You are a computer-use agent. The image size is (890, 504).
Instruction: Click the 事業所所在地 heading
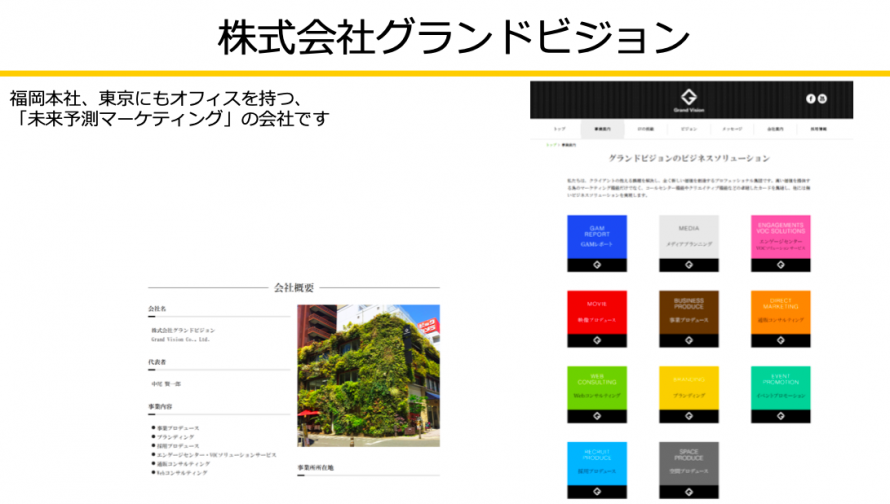(x=316, y=468)
